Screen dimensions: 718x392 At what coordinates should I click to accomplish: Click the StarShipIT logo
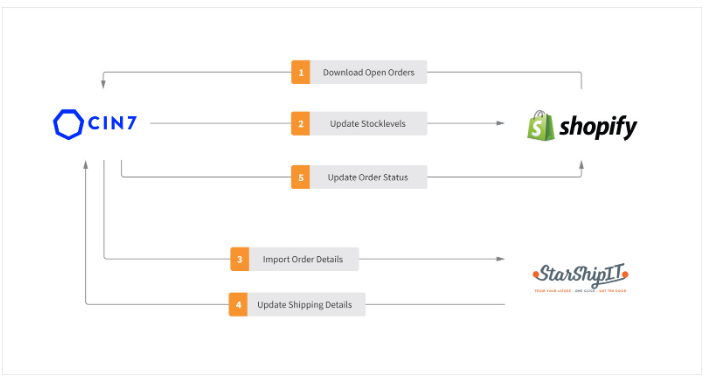click(x=580, y=278)
